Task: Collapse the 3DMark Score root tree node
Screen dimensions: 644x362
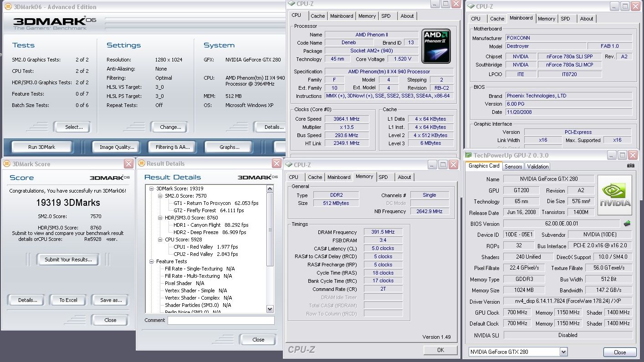Action: click(x=152, y=189)
